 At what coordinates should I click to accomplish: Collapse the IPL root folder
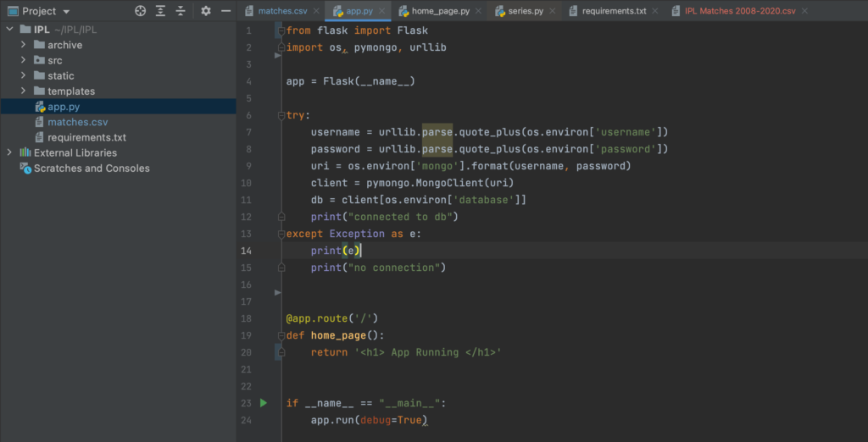click(10, 30)
